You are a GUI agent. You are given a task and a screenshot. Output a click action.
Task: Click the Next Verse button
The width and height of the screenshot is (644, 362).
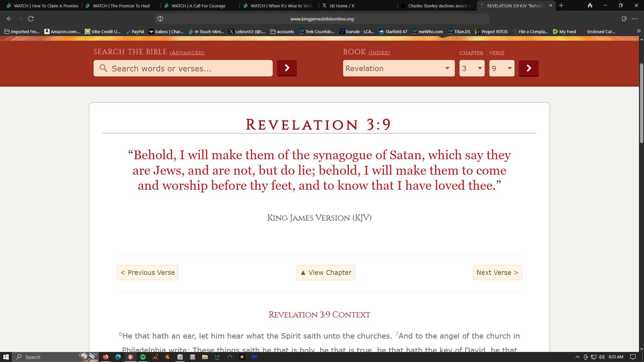[497, 273]
